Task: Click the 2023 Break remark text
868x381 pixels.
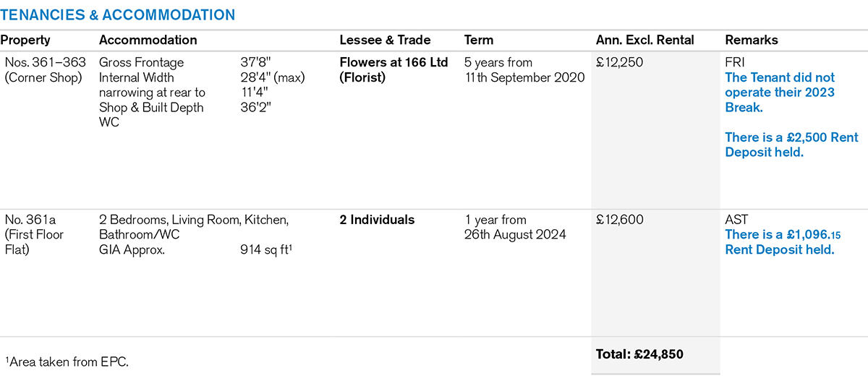Action: click(x=780, y=92)
